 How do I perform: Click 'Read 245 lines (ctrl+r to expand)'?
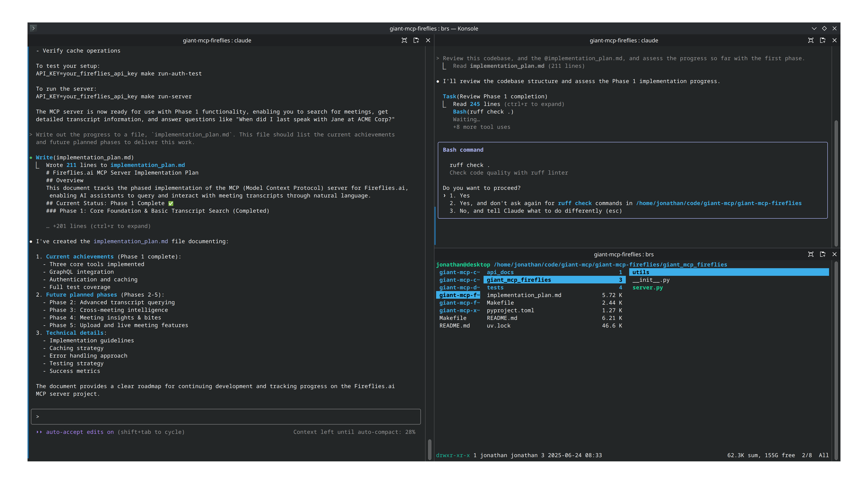(x=509, y=104)
